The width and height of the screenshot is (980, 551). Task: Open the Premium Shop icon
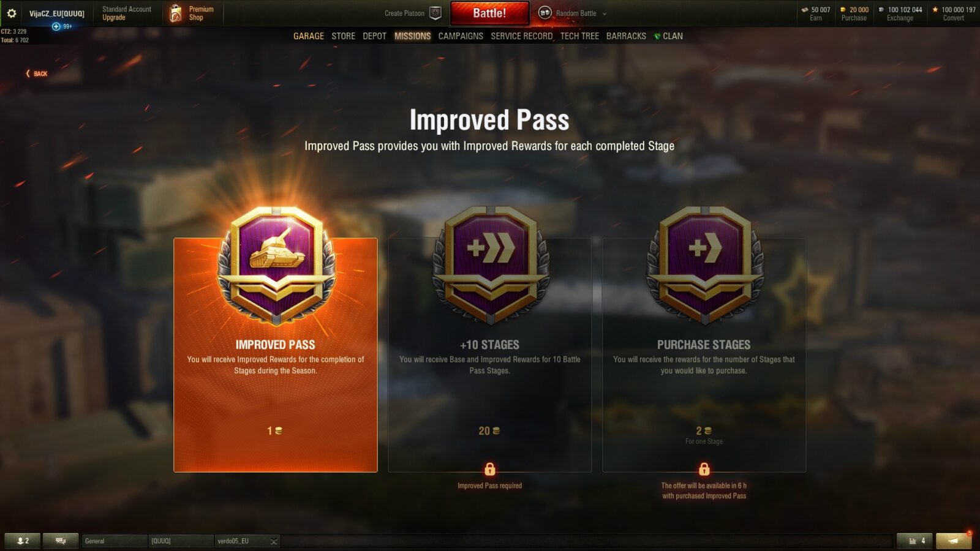tap(176, 13)
